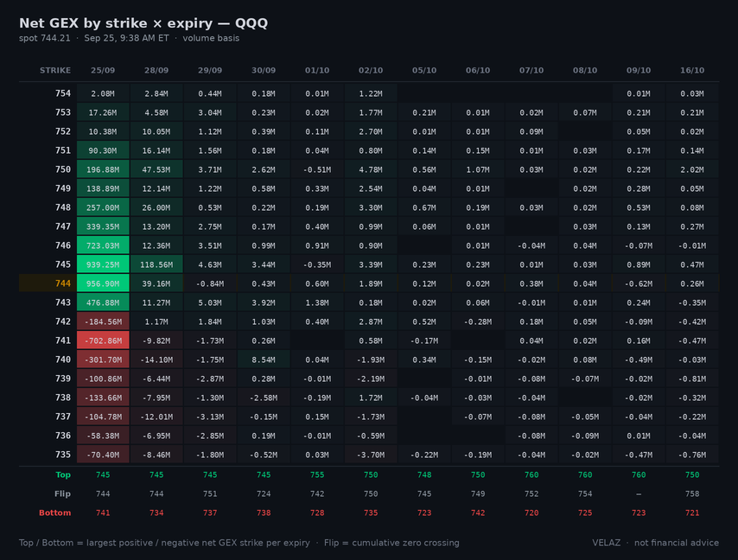The height and width of the screenshot is (560, 738).
Task: Select the 09/10 expiry column header
Action: (639, 70)
